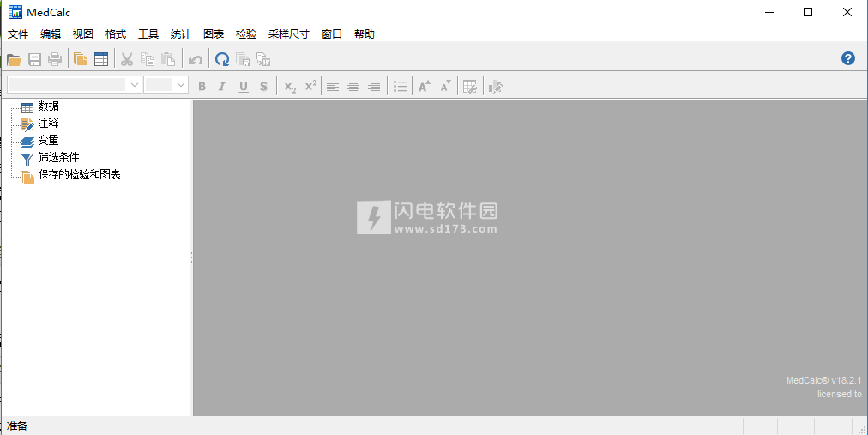Click the saved tests folder icon in tree
This screenshot has width=868, height=435.
[27, 177]
